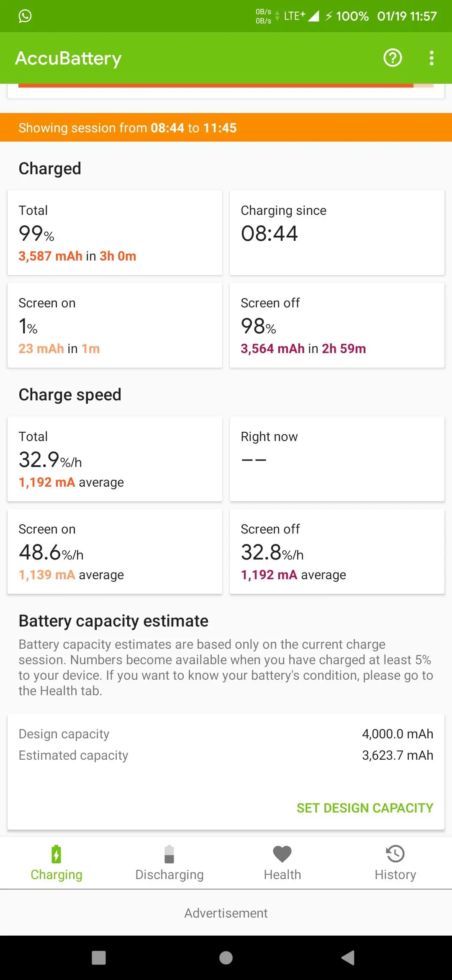The width and height of the screenshot is (452, 980).
Task: Tap the WhatsApp notification icon
Action: 25,16
